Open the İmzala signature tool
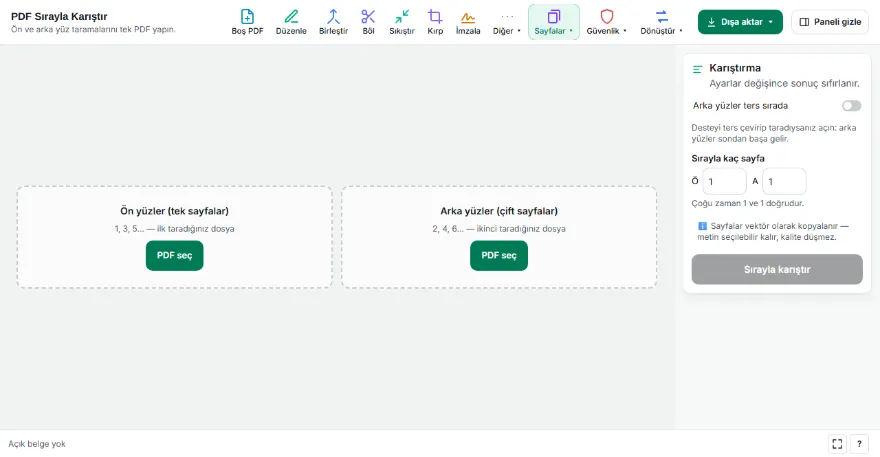880x457 pixels. (x=468, y=22)
